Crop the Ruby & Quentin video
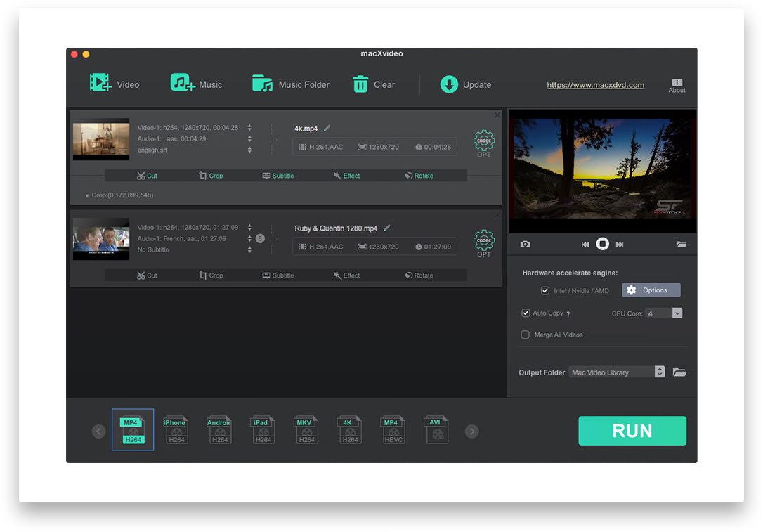Screen dimensions: 763x532 click(211, 275)
